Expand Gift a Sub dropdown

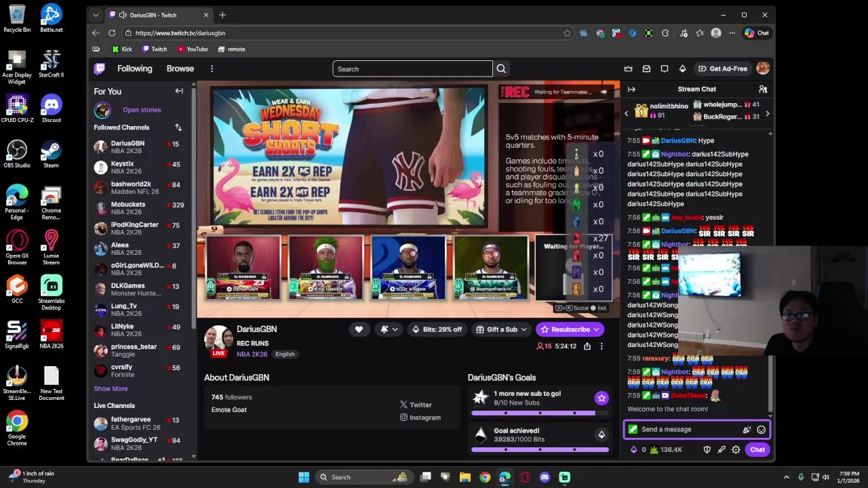click(502, 329)
